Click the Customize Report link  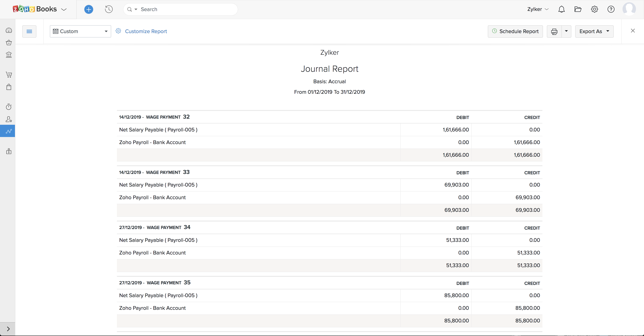pos(146,31)
